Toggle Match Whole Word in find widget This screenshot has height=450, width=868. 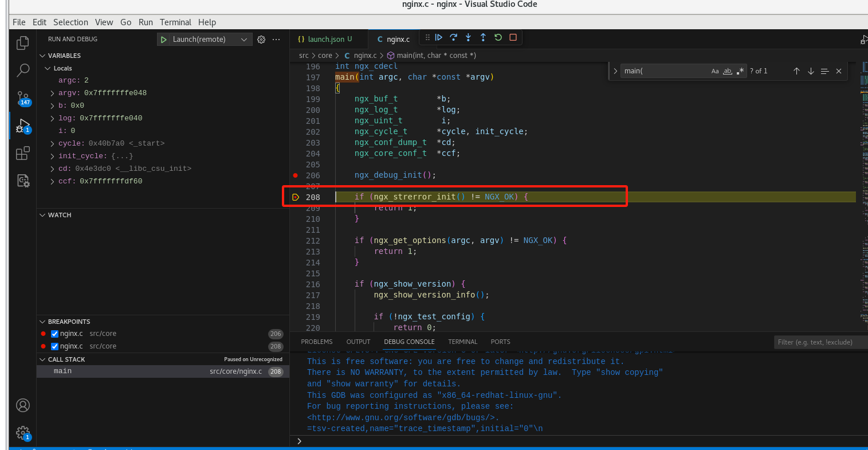[x=728, y=71]
